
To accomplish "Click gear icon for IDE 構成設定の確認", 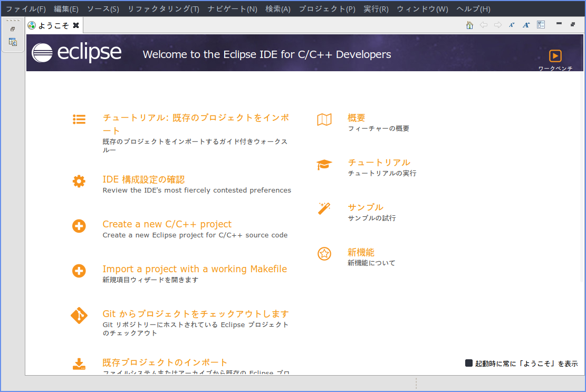I will 79,181.
